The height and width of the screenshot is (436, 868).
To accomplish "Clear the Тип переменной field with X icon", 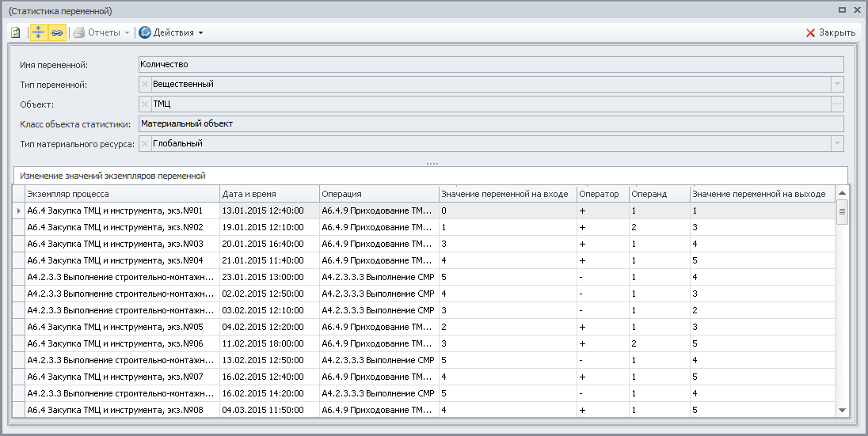I will pos(144,85).
